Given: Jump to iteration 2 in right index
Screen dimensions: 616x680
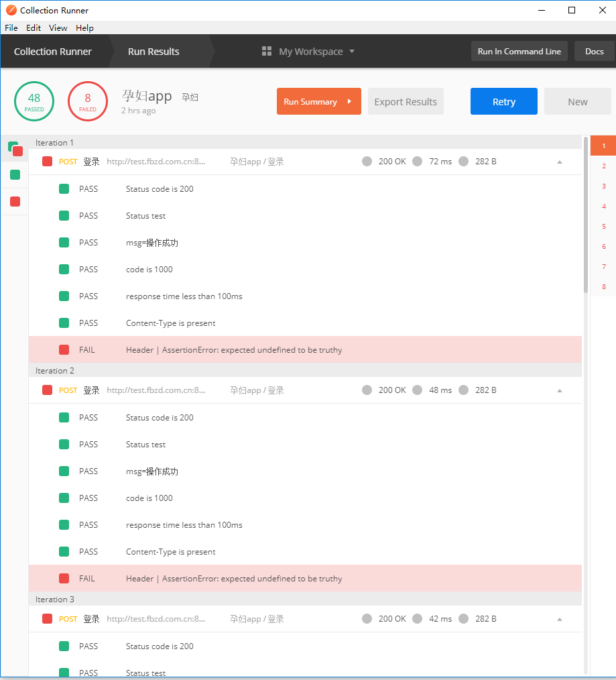Looking at the screenshot, I should tap(603, 166).
